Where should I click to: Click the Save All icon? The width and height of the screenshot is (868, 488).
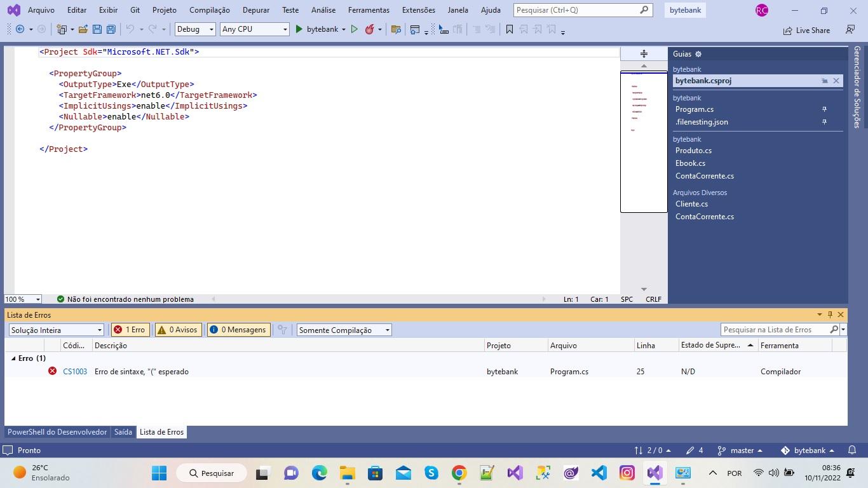coord(111,29)
